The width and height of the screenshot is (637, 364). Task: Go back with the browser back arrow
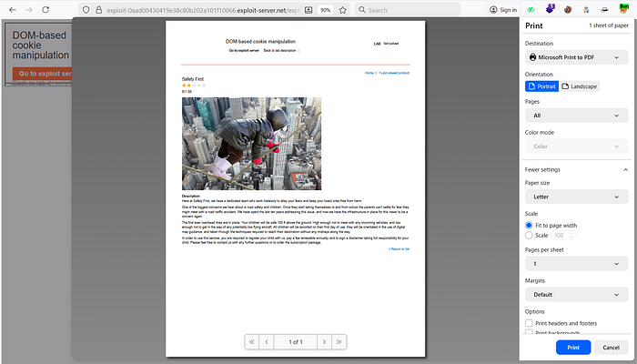tap(13, 10)
